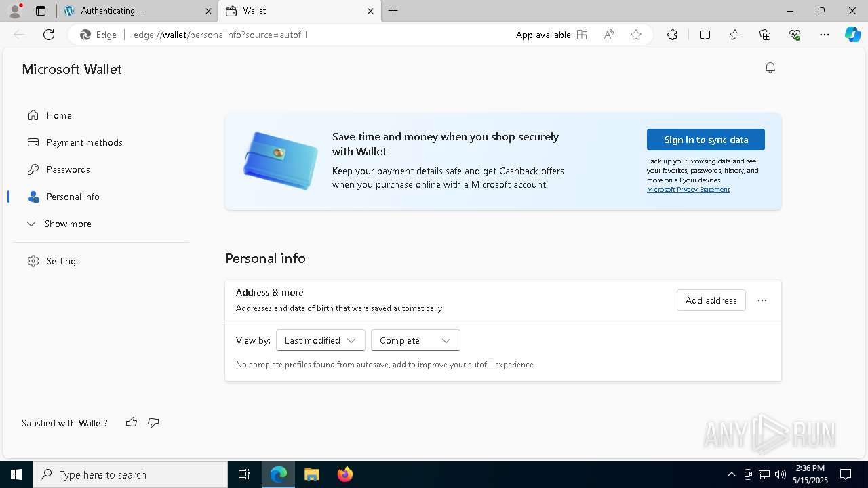Open the clock and date panel
Viewport: 868px width, 488px height.
pos(810,474)
